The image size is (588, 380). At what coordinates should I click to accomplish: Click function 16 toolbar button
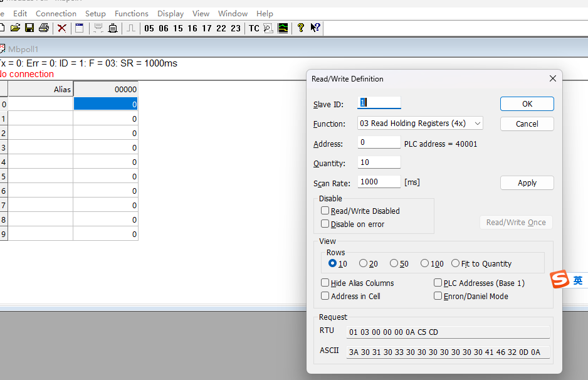click(x=192, y=28)
